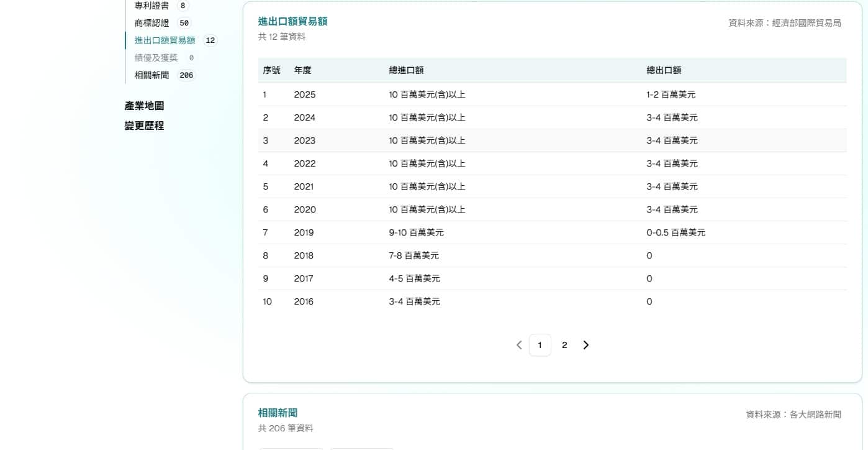Click the 年度 column header
The height and width of the screenshot is (450, 868).
302,70
